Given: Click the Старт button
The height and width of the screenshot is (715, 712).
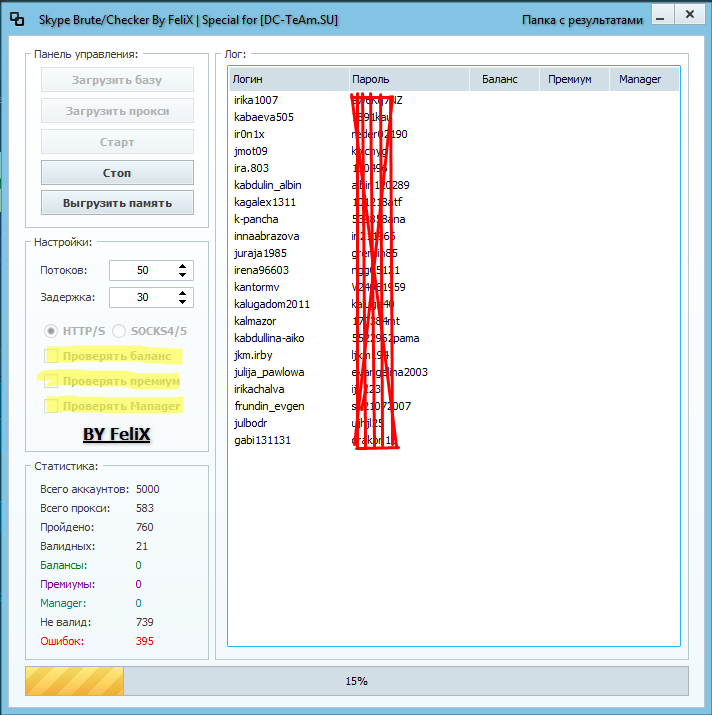Looking at the screenshot, I should point(117,142).
